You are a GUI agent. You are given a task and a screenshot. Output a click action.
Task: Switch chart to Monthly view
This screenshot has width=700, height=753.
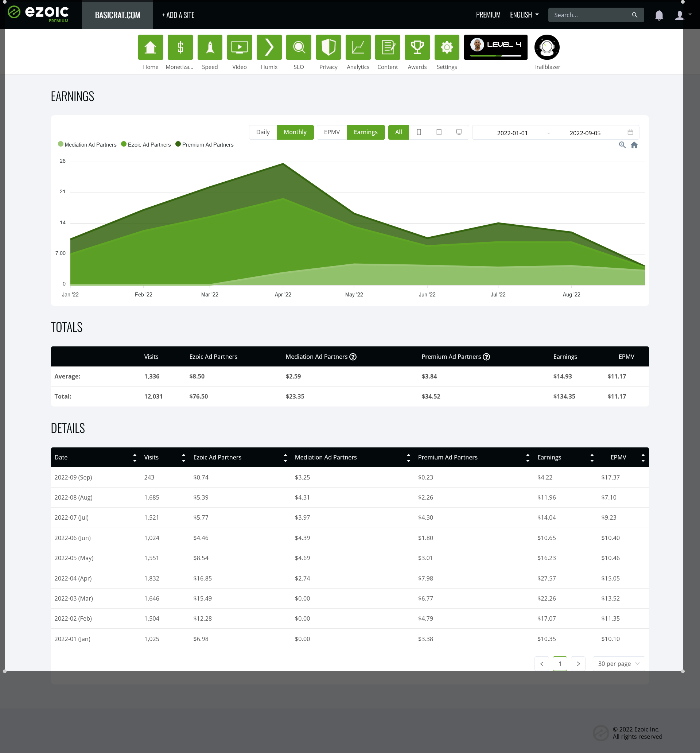(x=295, y=132)
